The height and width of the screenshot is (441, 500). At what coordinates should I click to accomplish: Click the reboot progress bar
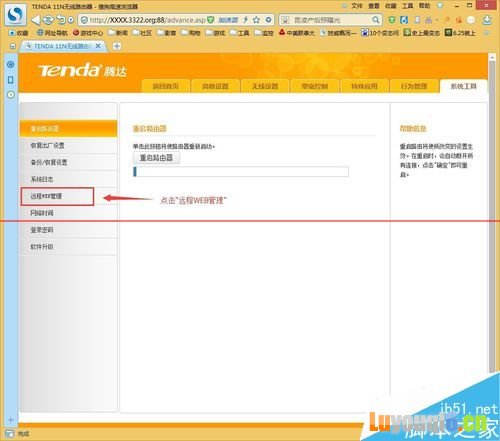click(x=241, y=172)
